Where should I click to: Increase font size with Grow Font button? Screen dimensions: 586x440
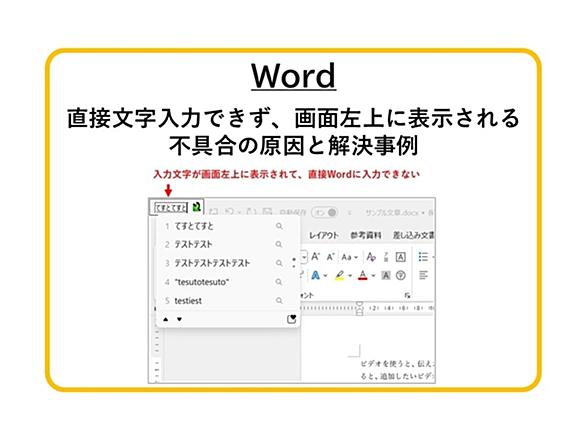point(315,257)
